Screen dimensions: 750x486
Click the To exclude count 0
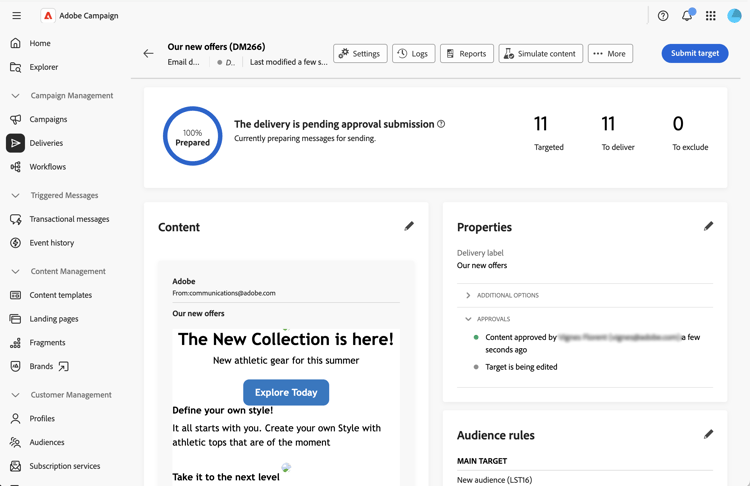click(x=678, y=124)
